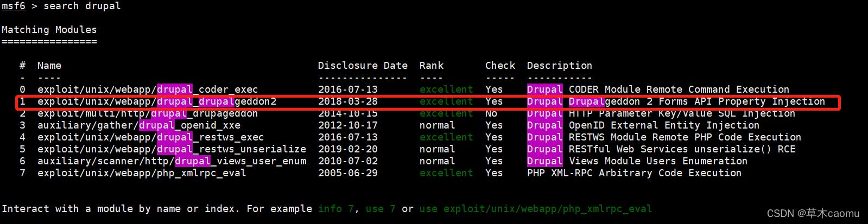The width and height of the screenshot is (868, 224).
Task: Click 'Yes' check value of coder_exec row
Action: [494, 89]
